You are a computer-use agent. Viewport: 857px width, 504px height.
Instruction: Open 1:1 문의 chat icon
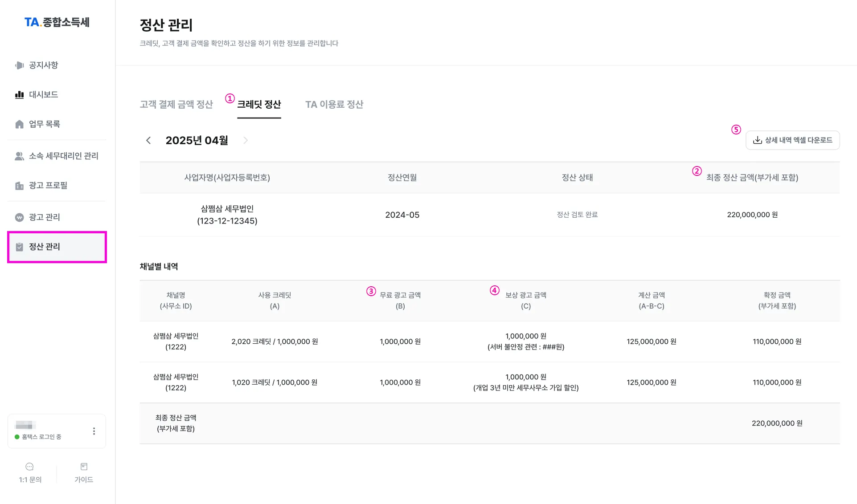[30, 467]
